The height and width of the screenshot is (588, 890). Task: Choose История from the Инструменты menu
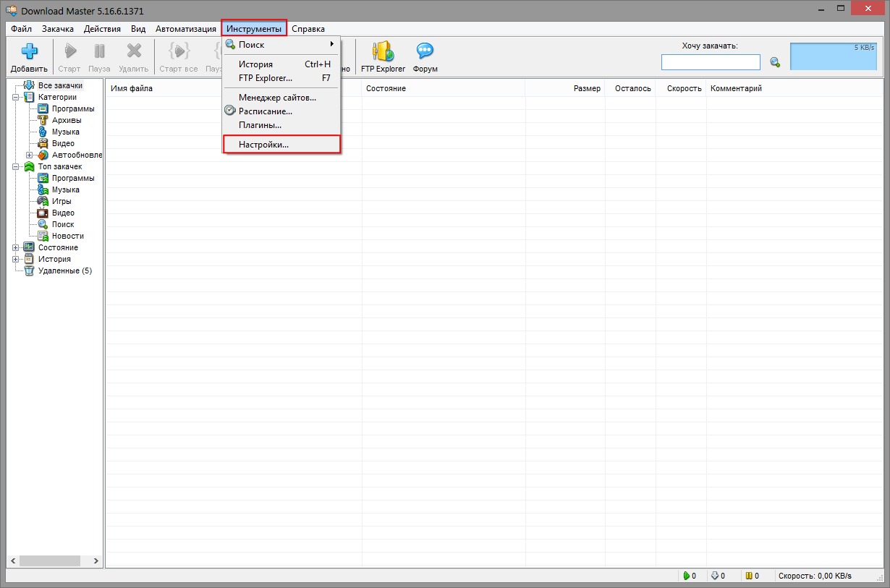click(281, 64)
